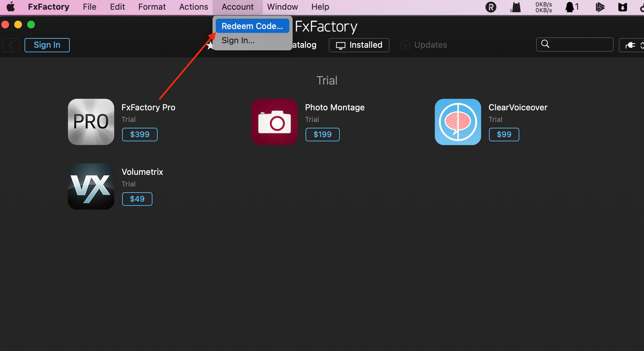Click the Sign In toolbar button
The height and width of the screenshot is (351, 644).
coord(47,45)
